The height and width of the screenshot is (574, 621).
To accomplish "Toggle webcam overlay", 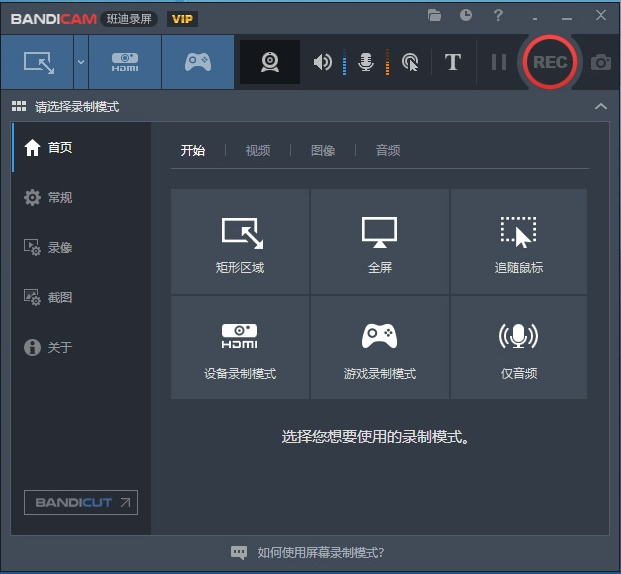I will pyautogui.click(x=270, y=62).
